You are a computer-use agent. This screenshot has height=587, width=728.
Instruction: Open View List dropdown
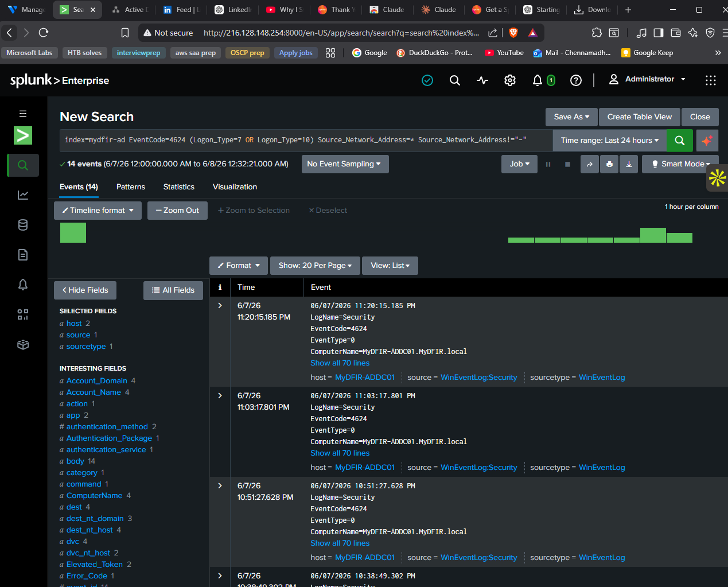click(x=390, y=266)
